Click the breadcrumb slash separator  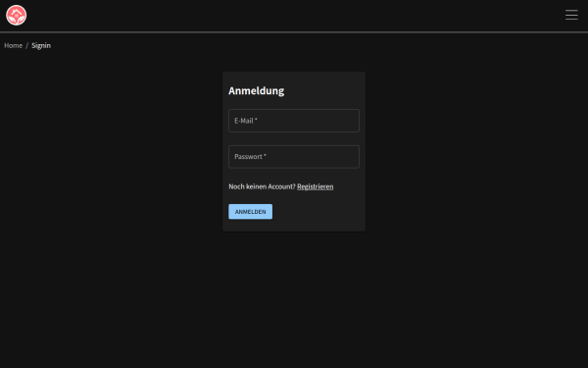pos(27,45)
